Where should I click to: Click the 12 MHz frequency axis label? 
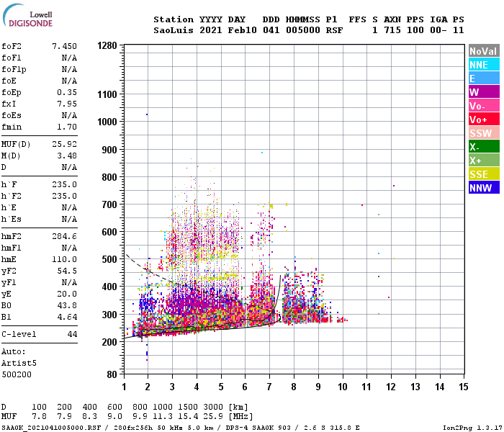[391, 387]
